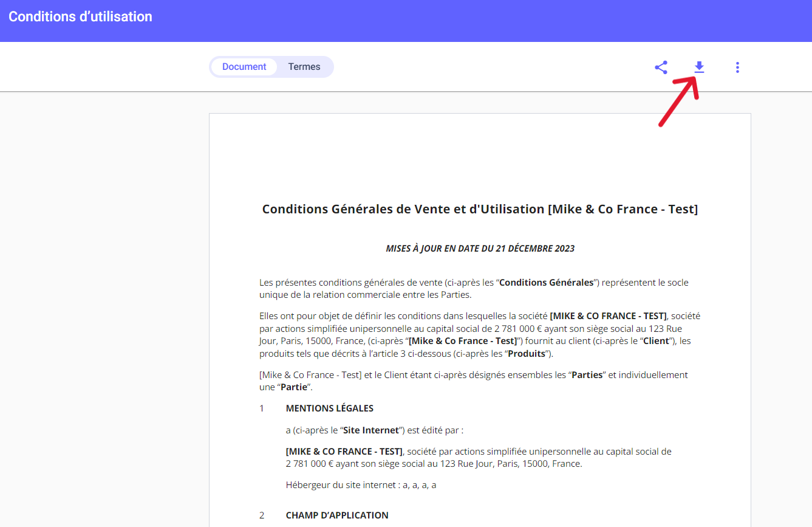Click the "Hébergeur du site internet" line
The width and height of the screenshot is (812, 527).
tap(361, 485)
